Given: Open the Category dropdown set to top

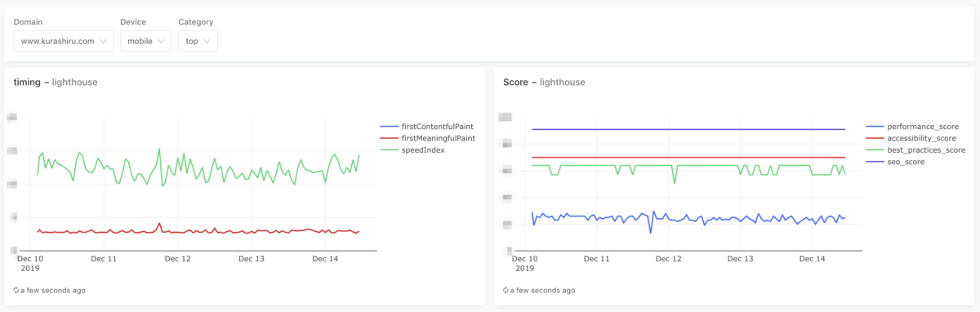Looking at the screenshot, I should (198, 41).
